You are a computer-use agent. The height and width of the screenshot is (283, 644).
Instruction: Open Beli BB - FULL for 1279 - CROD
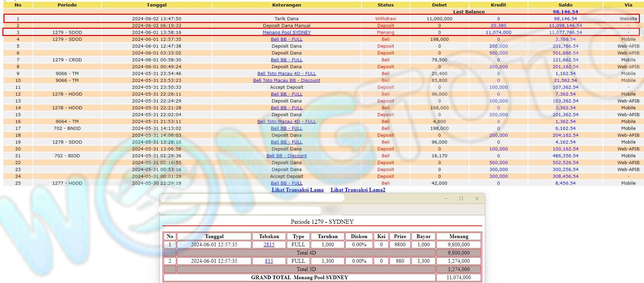coord(286,60)
